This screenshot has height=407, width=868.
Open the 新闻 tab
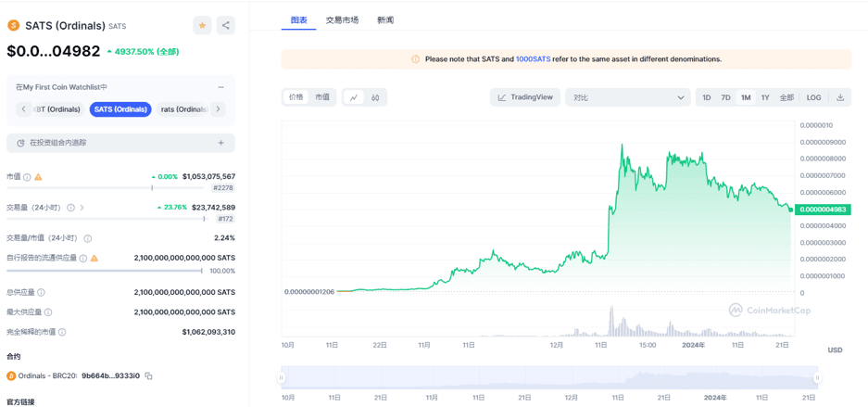(x=385, y=20)
